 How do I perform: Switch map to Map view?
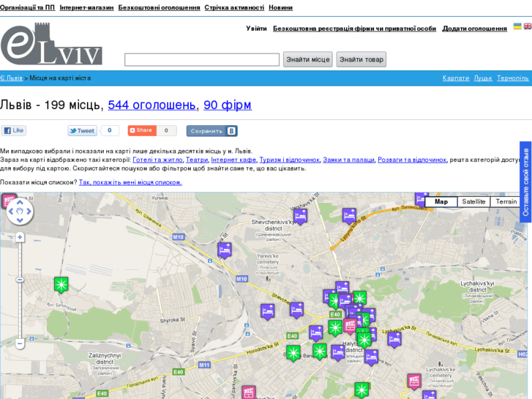click(x=441, y=202)
